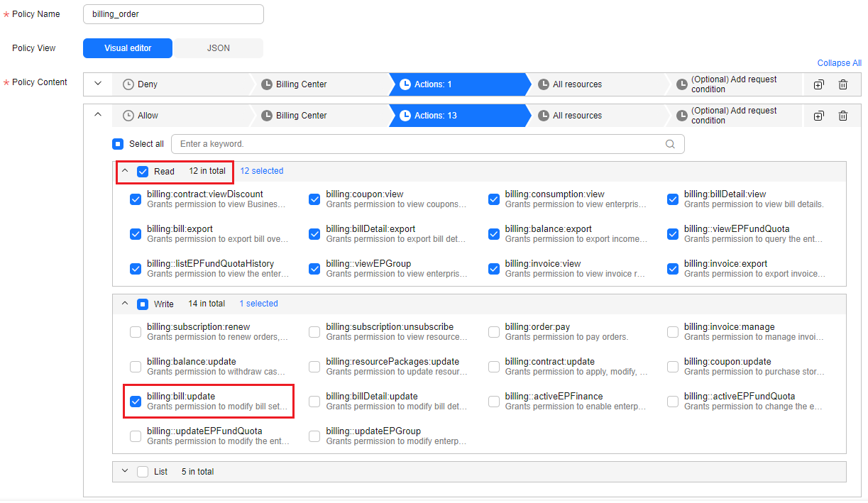Collapse the Read actions group
The image size is (868, 503).
pyautogui.click(x=125, y=171)
